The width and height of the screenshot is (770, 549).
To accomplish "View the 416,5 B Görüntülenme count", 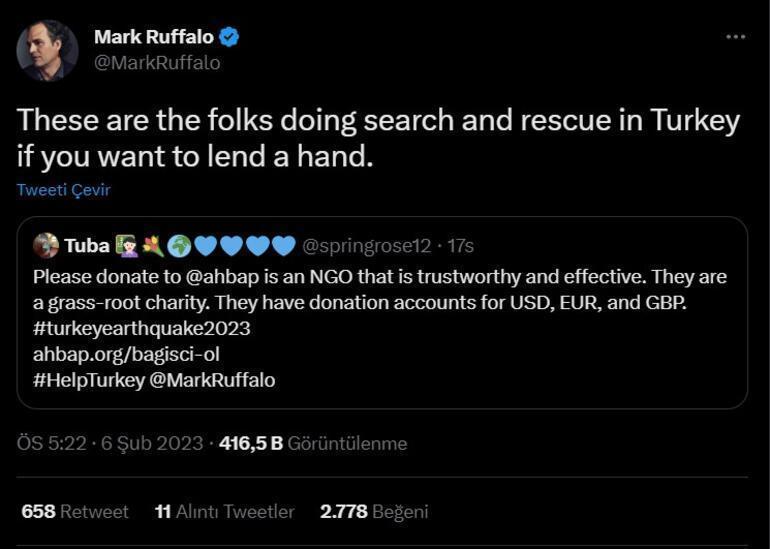I will [313, 443].
